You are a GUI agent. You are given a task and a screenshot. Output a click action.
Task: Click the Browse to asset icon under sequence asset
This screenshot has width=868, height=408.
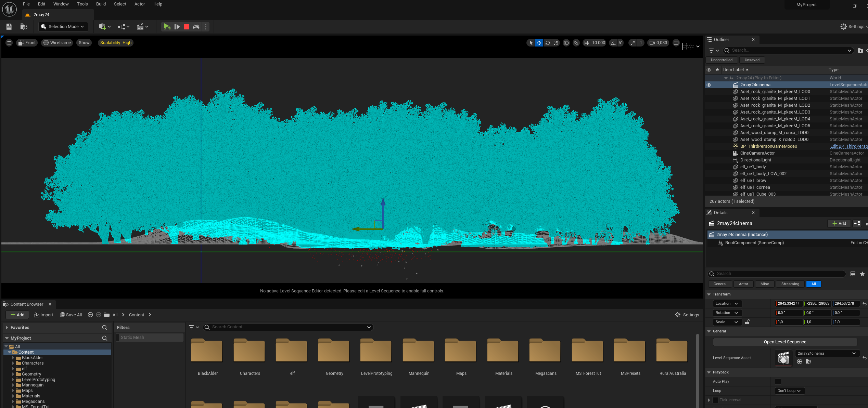click(x=808, y=361)
